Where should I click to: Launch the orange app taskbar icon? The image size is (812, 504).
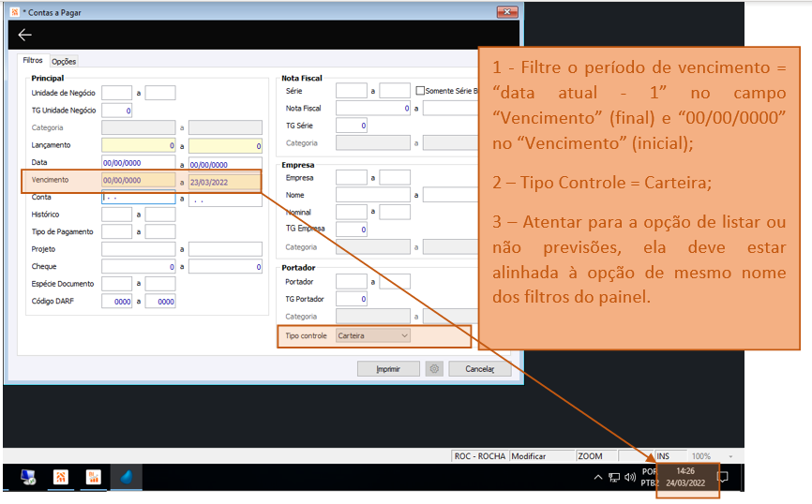point(61,477)
